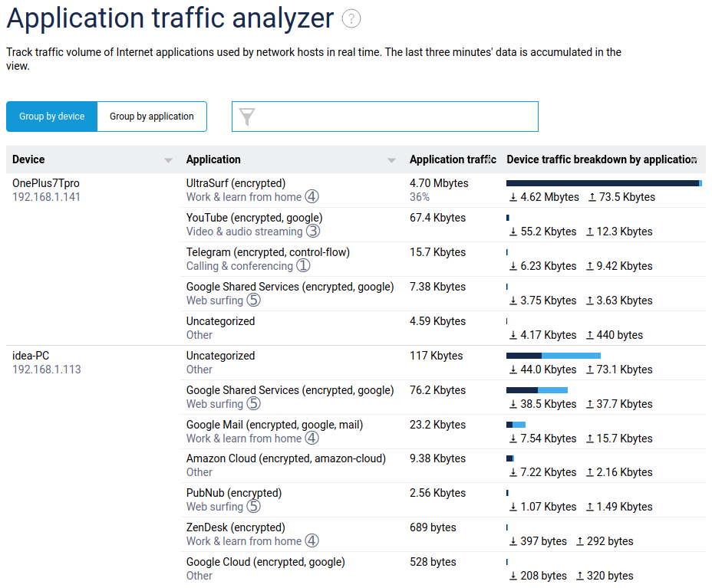
Task: Click UltraSurf's traffic breakdown bar
Action: [x=603, y=182]
